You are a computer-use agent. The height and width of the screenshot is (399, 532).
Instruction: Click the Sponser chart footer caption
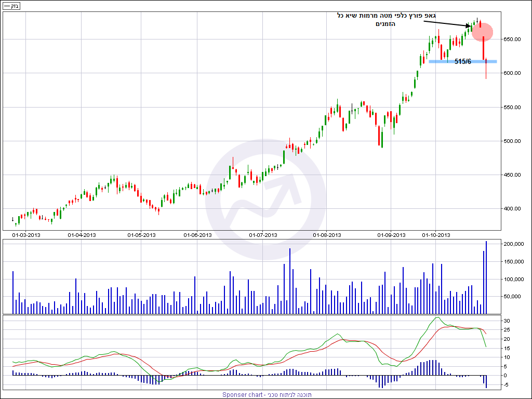click(267, 395)
